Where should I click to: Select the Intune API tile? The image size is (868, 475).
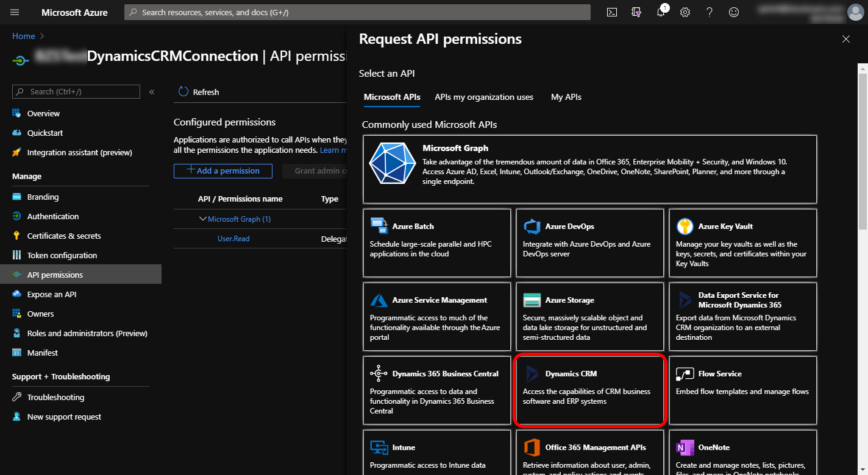437,452
